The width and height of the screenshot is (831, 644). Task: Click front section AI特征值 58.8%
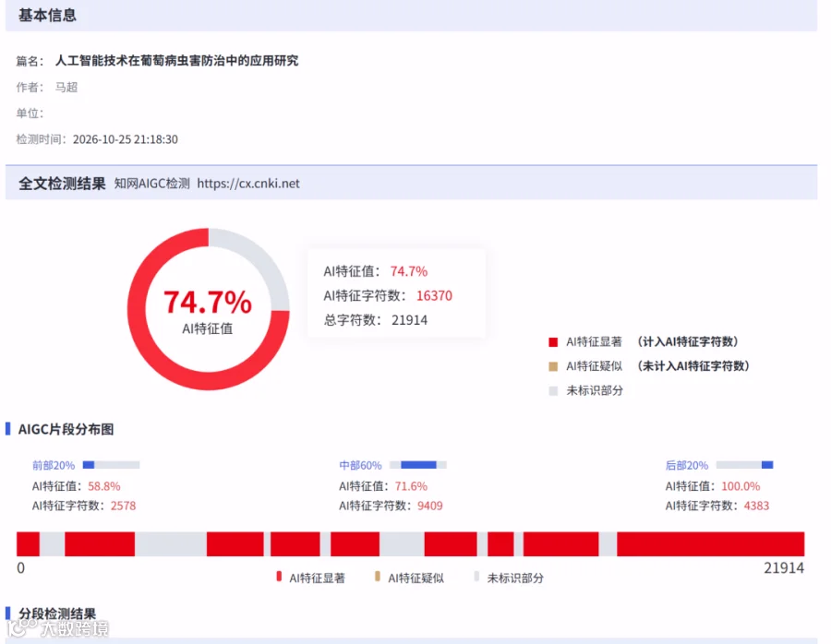pos(103,485)
